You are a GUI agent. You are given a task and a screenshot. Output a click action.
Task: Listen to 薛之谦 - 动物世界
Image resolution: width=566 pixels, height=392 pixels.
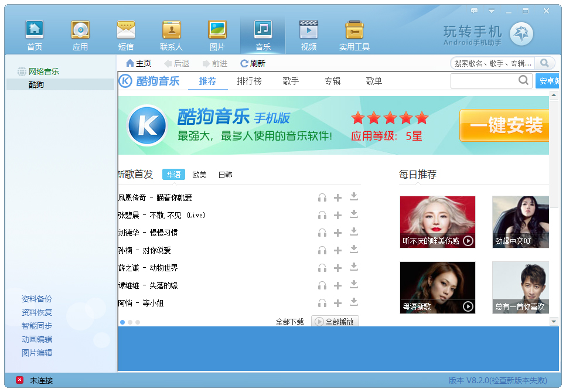322,268
